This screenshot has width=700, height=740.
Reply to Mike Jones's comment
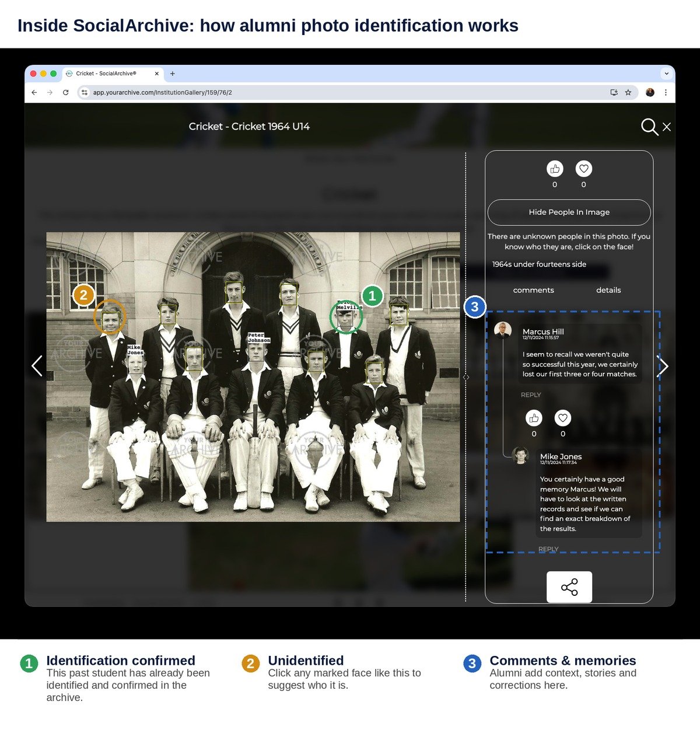[x=548, y=549]
